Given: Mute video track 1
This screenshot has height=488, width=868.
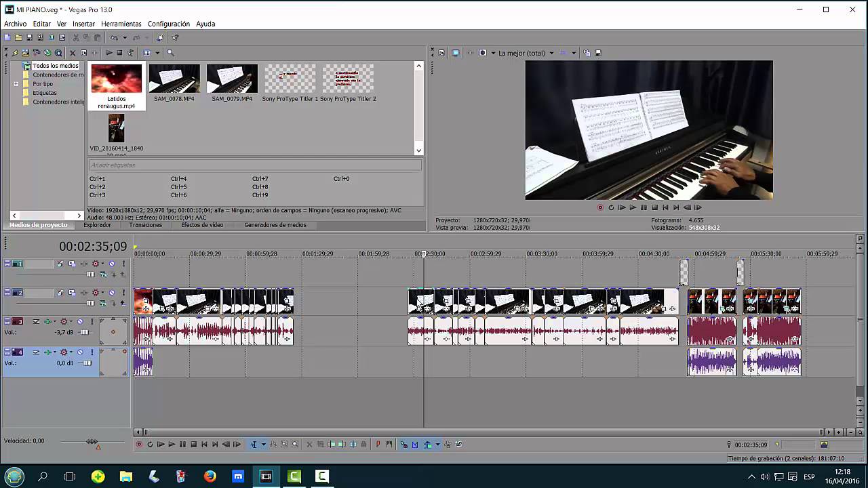Looking at the screenshot, I should (112, 264).
